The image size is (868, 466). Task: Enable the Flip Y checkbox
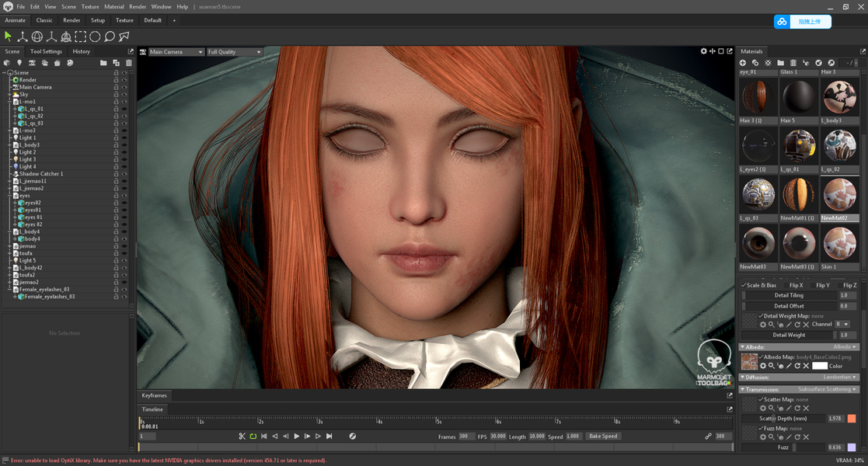pyautogui.click(x=813, y=285)
